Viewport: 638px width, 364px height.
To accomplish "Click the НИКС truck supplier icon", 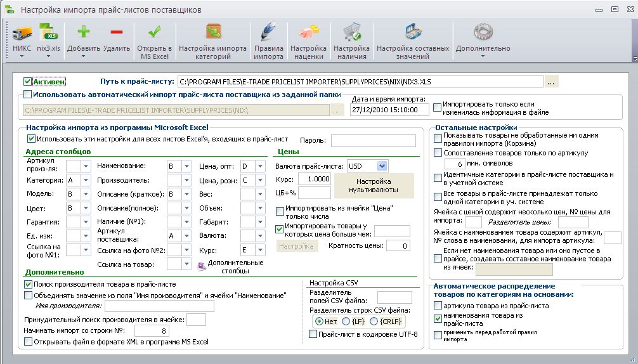I will [x=22, y=34].
